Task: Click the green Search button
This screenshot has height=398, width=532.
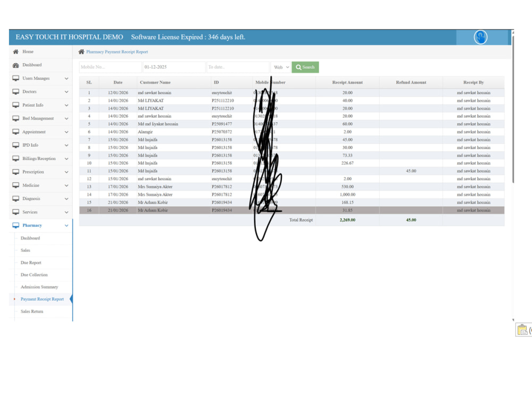Action: coord(305,67)
